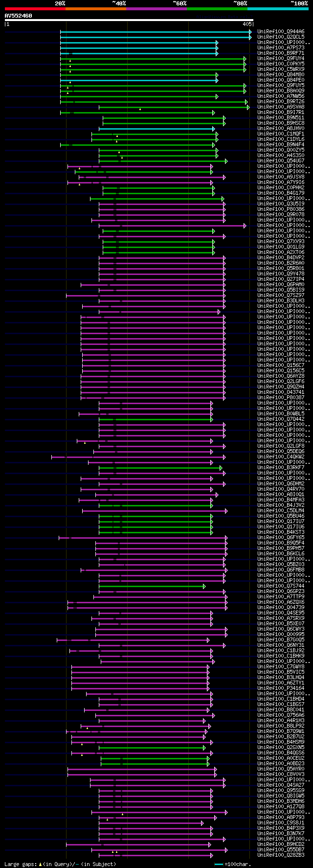Click the UniRef100_B6KCL6 label
Image resolution: width=313 pixels, height=868 pixels.
tap(281, 554)
